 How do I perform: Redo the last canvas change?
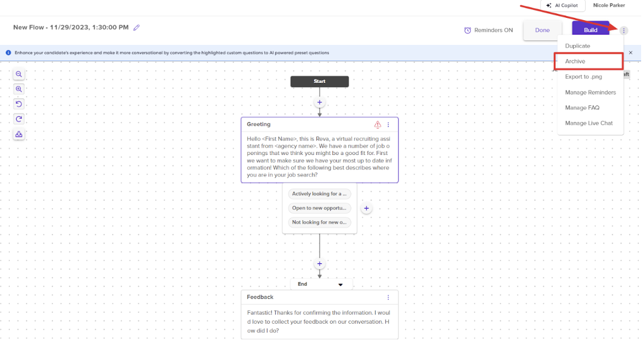[19, 119]
